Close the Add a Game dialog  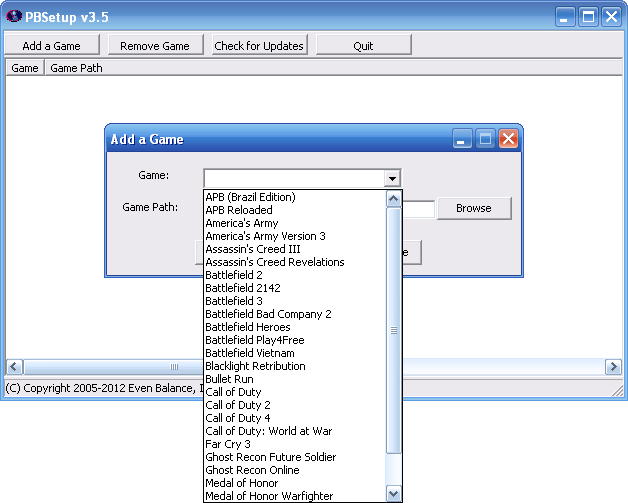coord(508,139)
